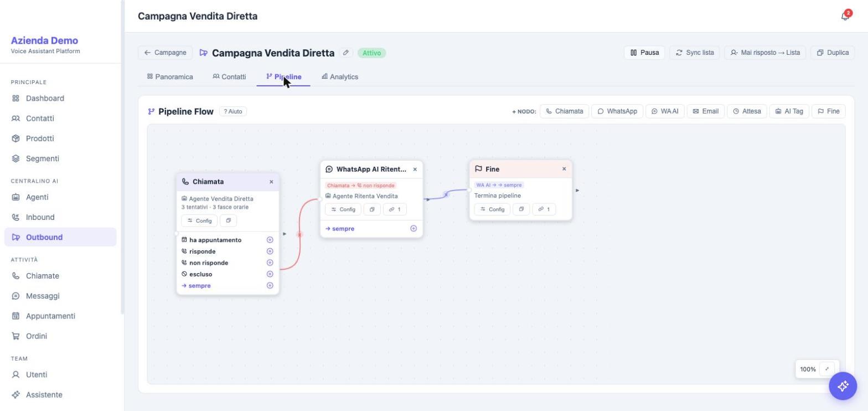Close the Fine node

(564, 169)
